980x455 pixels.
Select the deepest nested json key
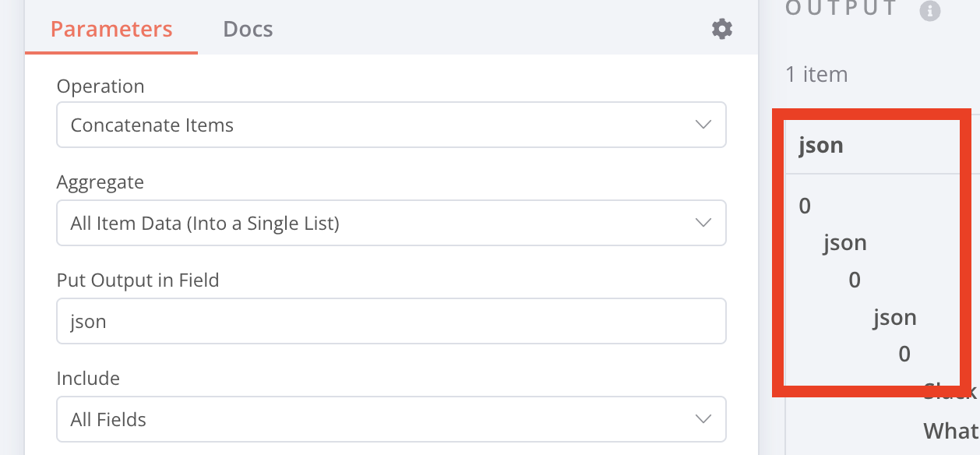tap(894, 317)
